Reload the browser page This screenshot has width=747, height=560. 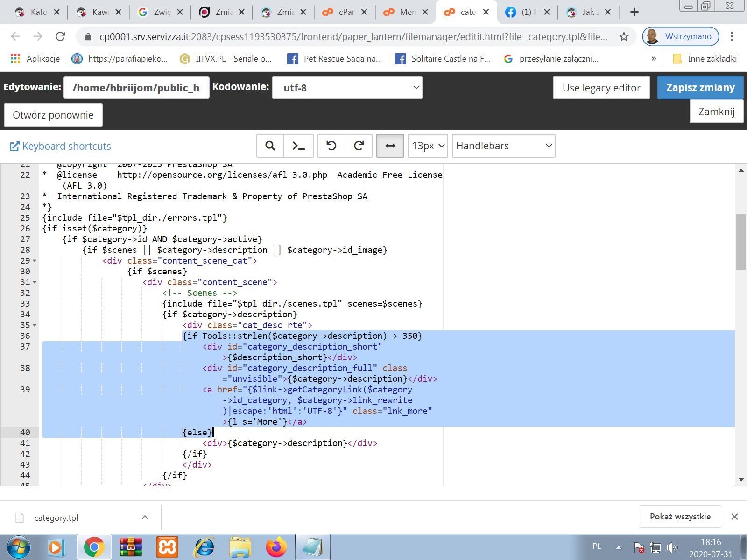[60, 36]
